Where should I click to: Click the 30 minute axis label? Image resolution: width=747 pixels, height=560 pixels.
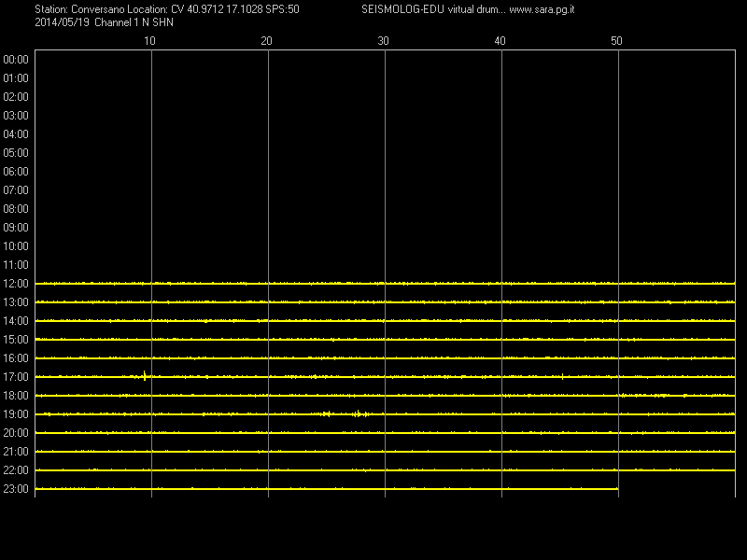pos(383,41)
